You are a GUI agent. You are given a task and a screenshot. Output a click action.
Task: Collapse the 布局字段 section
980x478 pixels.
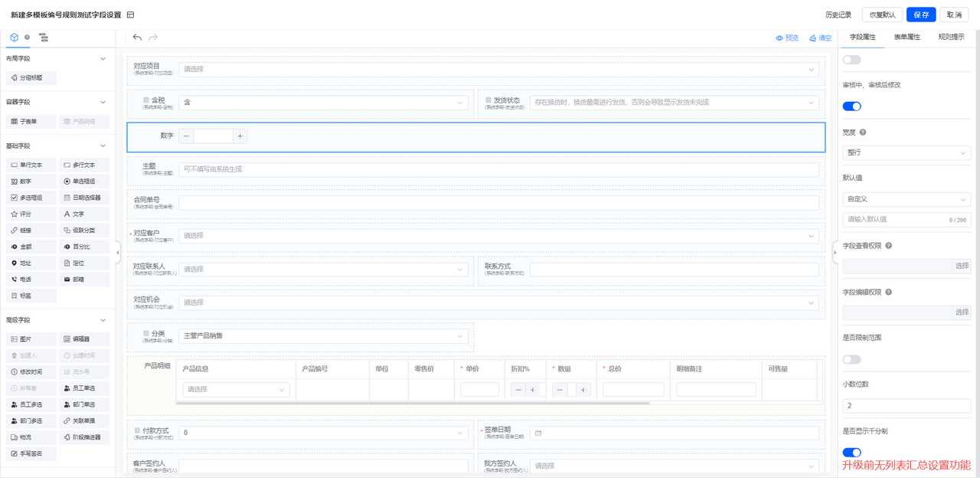click(103, 58)
